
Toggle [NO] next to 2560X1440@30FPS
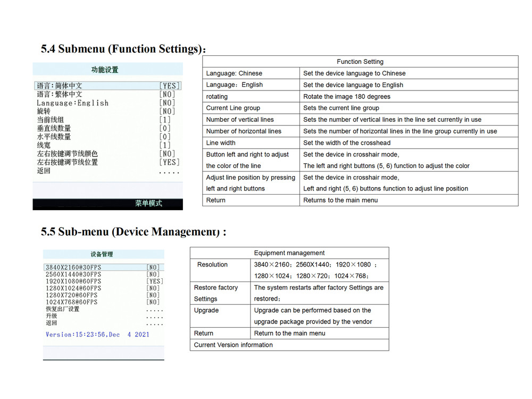point(153,275)
